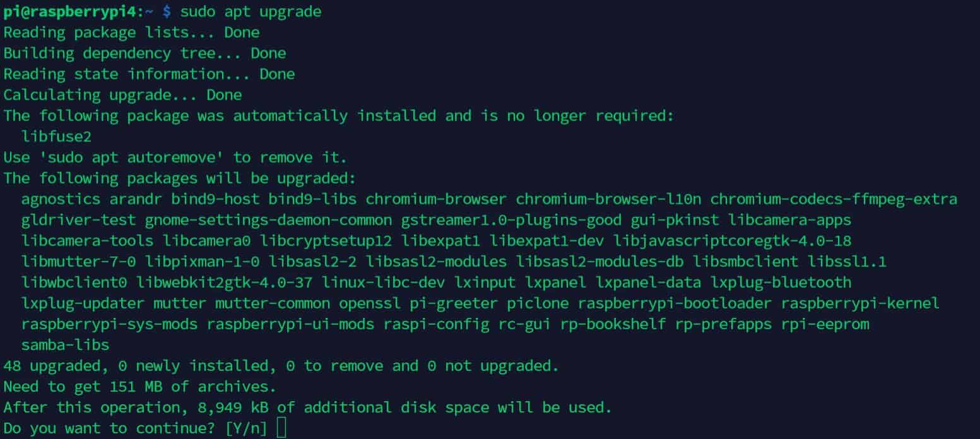Select the raspi-config package name

[x=440, y=324]
